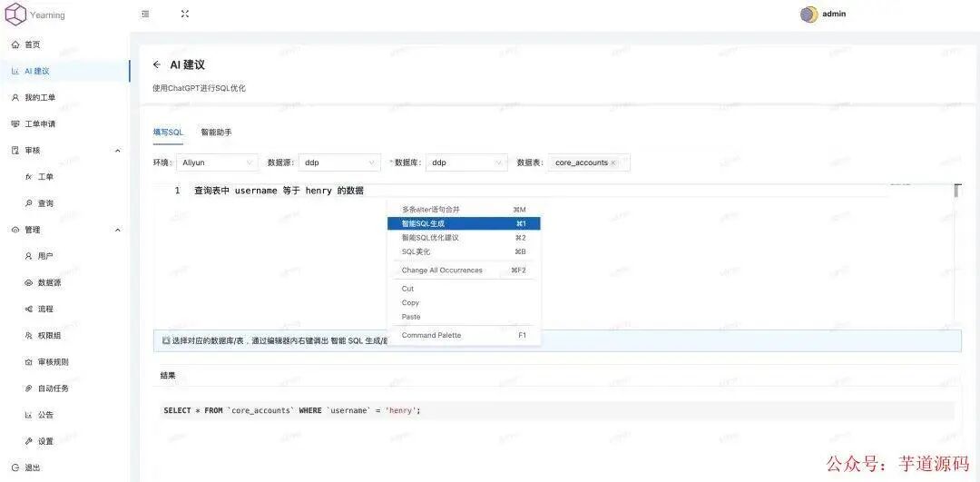980x482 pixels.
Task: Open the 数据源 ddp dropdown
Action: pyautogui.click(x=339, y=162)
